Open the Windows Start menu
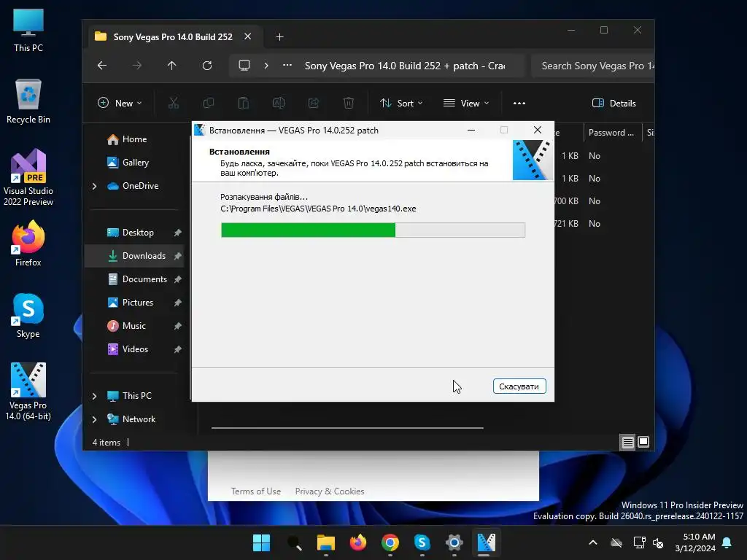This screenshot has width=747, height=560. tap(262, 542)
